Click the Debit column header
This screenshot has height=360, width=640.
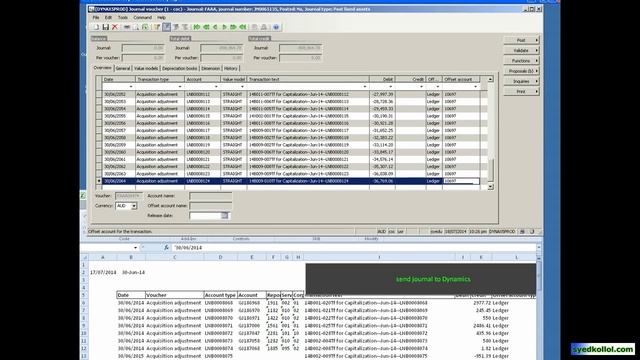382,79
